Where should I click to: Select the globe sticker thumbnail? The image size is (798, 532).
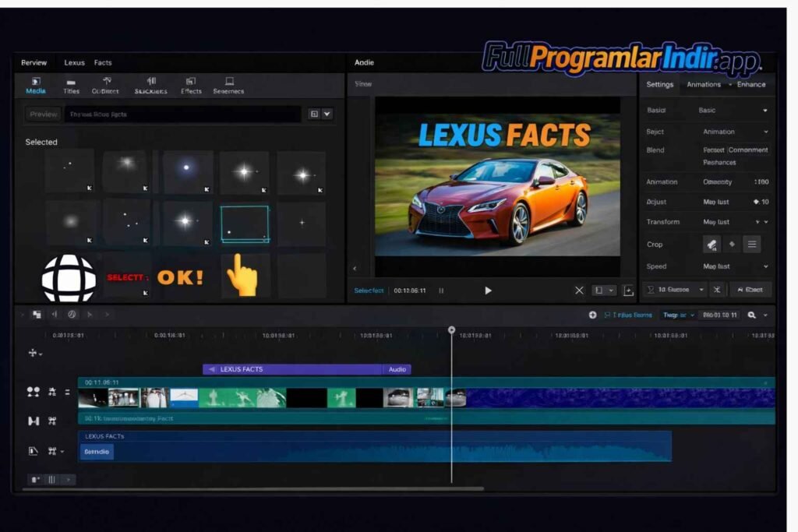(x=69, y=277)
